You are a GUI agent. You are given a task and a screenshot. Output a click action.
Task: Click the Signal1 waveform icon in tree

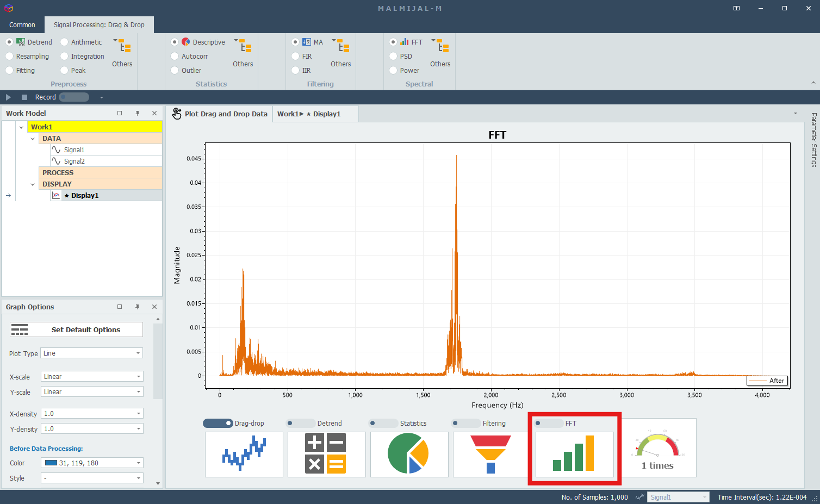pos(56,150)
